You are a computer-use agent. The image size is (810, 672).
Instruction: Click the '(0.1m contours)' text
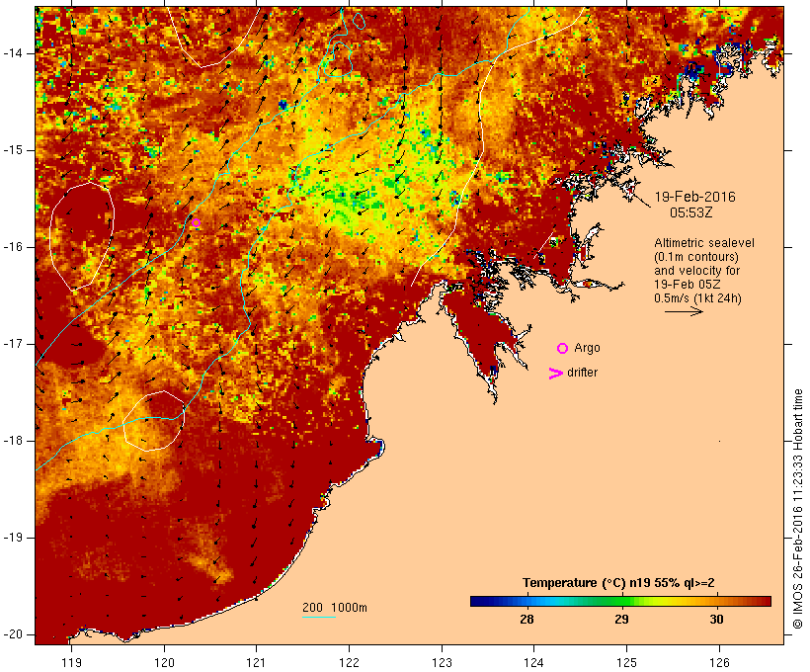click(x=696, y=257)
